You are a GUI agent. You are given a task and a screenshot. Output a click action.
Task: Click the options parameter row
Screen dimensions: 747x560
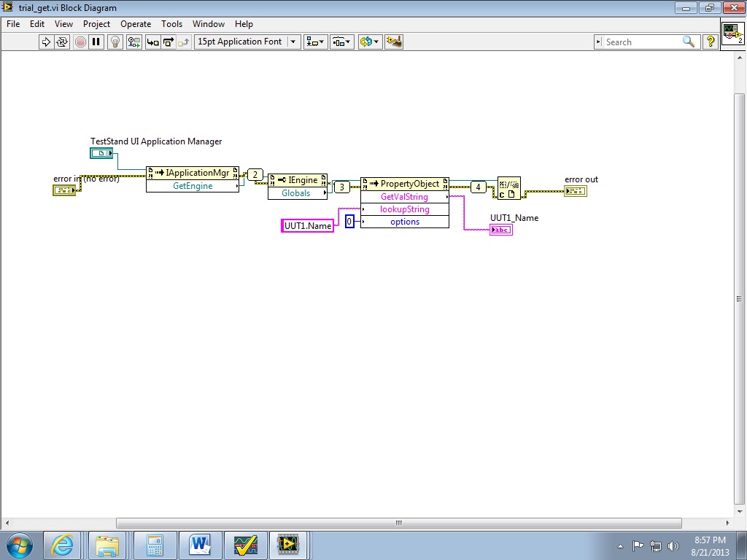405,222
